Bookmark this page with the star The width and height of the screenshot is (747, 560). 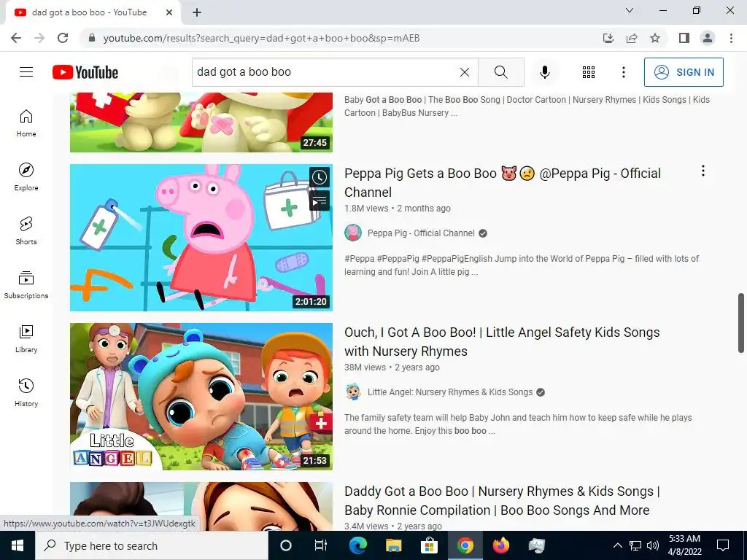click(x=655, y=38)
